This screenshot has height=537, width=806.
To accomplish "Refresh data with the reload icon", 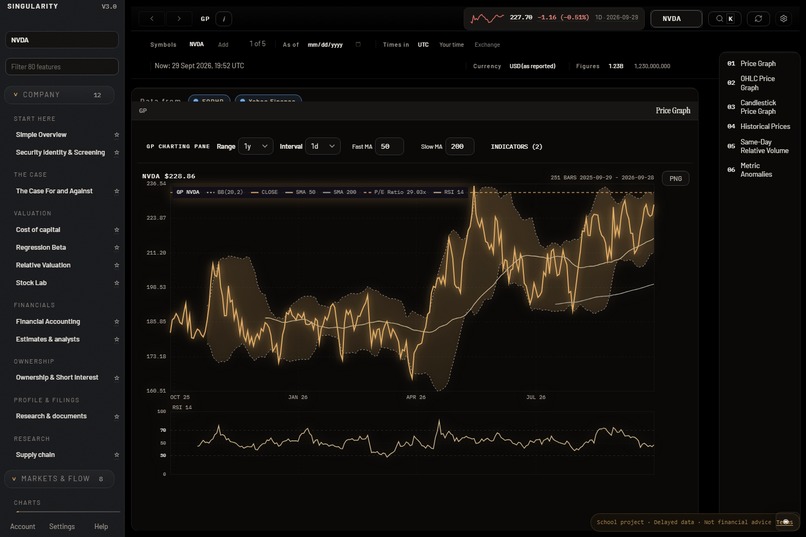I will (x=758, y=18).
